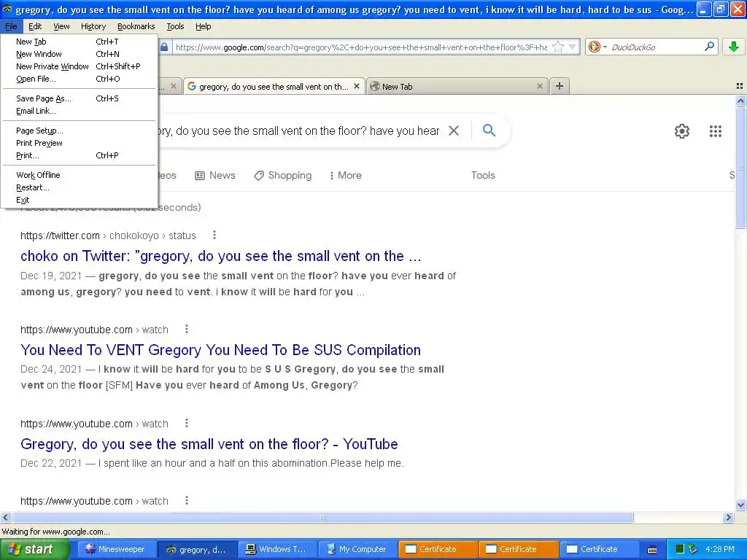Expand the More search filters
Image resolution: width=747 pixels, height=560 pixels.
click(x=345, y=175)
